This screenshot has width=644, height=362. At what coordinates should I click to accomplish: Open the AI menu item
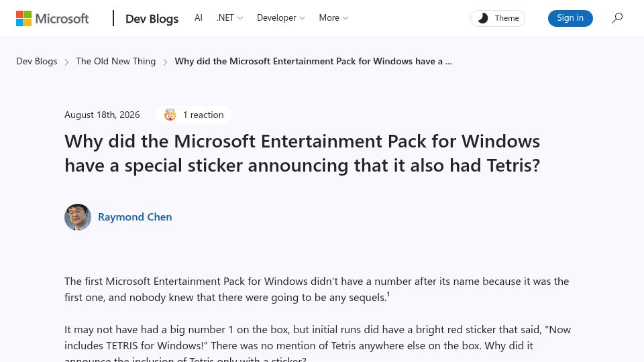[199, 18]
